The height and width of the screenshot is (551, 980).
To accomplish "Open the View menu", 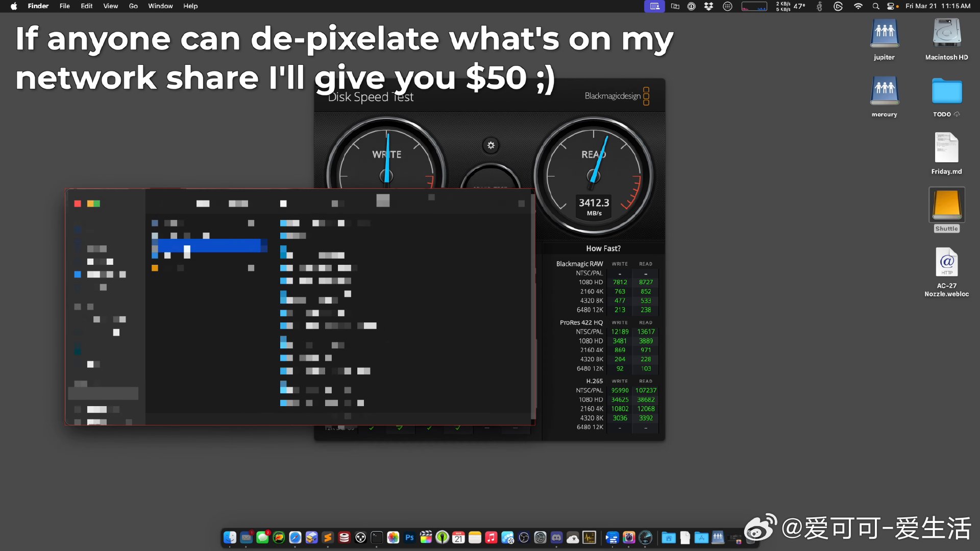I will point(111,6).
